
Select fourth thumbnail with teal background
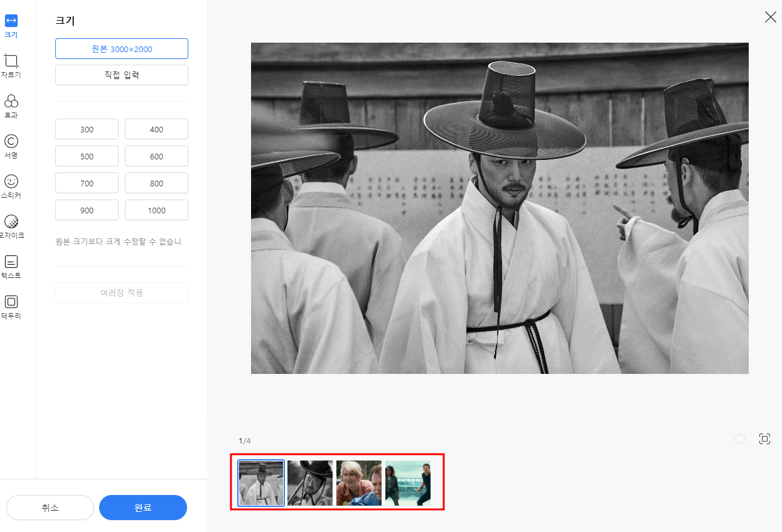408,483
